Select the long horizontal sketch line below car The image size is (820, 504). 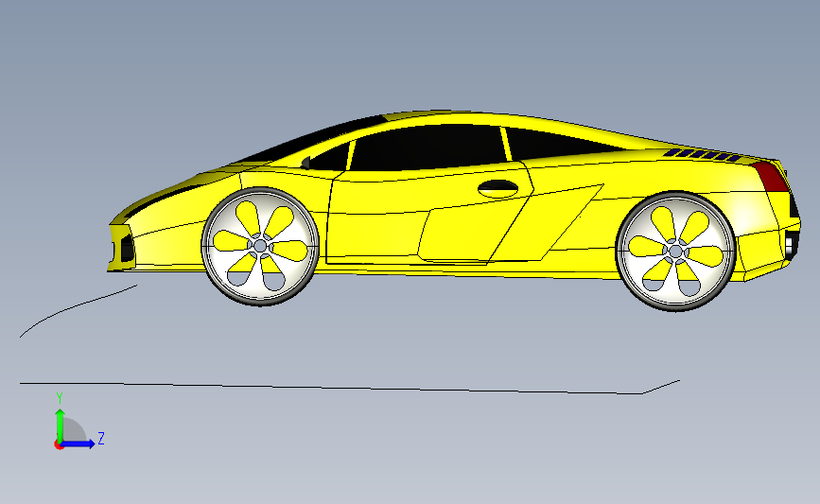[x=331, y=388]
